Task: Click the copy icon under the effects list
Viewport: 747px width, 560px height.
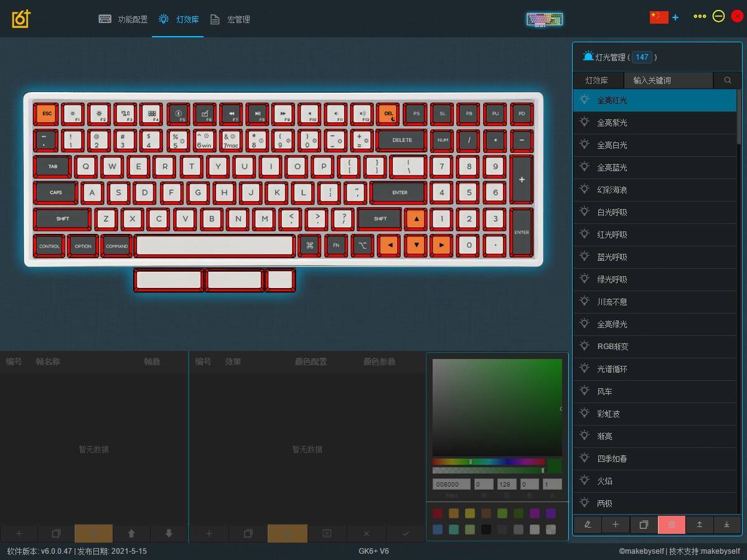Action: pos(644,525)
